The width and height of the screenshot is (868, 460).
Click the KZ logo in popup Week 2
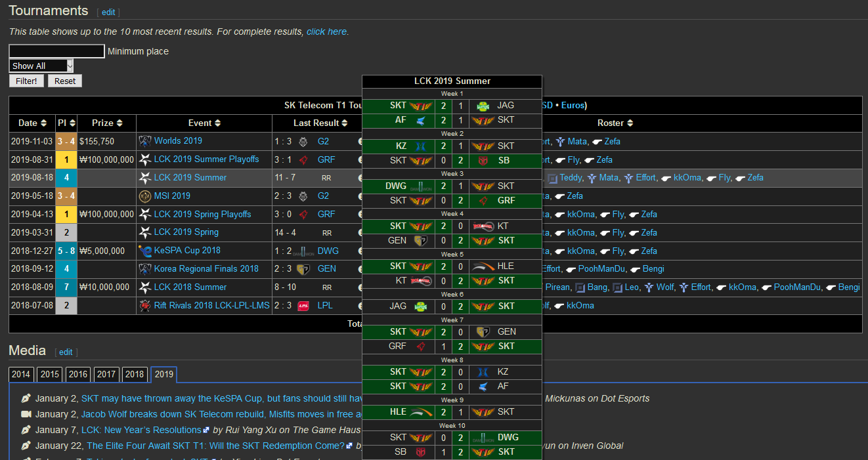[x=420, y=146]
